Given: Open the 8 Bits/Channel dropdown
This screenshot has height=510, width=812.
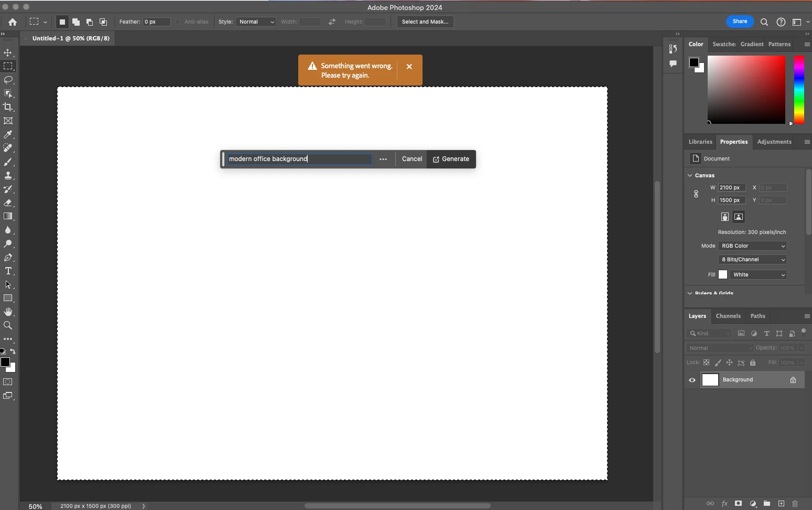Looking at the screenshot, I should point(752,260).
